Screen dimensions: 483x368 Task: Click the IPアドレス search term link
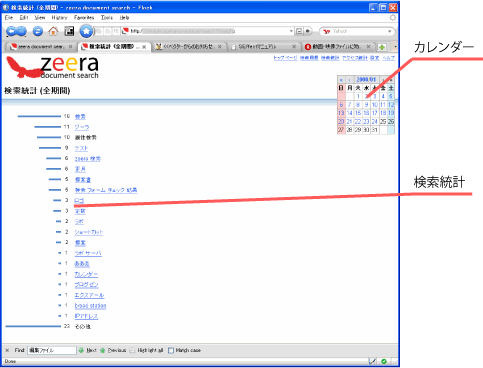click(86, 316)
